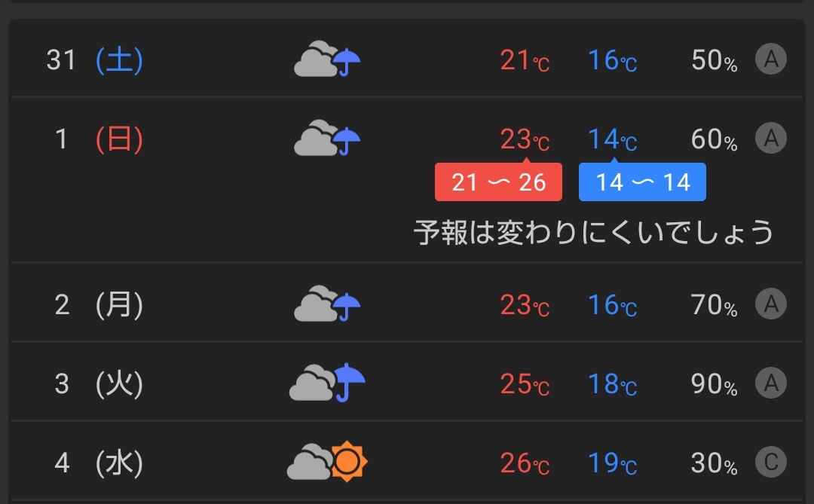This screenshot has height=504, width=814.
Task: Click the reliability A badge beside 90%
Action: click(x=771, y=383)
